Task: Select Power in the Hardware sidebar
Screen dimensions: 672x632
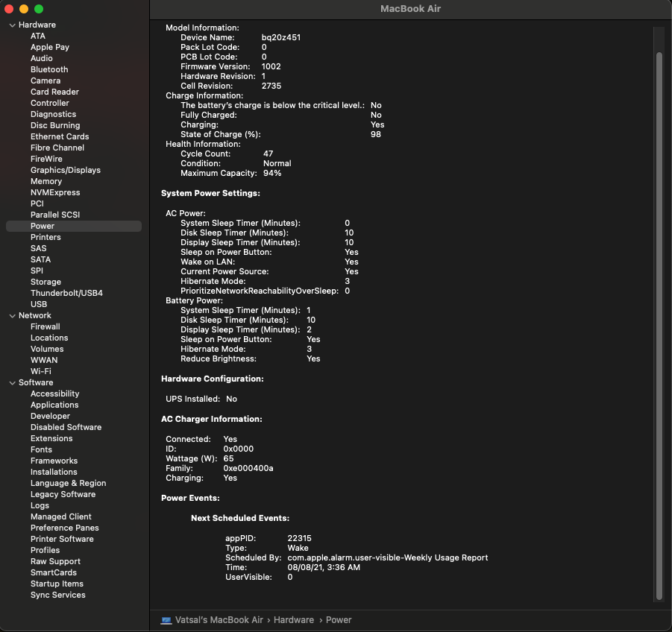Action: coord(42,226)
